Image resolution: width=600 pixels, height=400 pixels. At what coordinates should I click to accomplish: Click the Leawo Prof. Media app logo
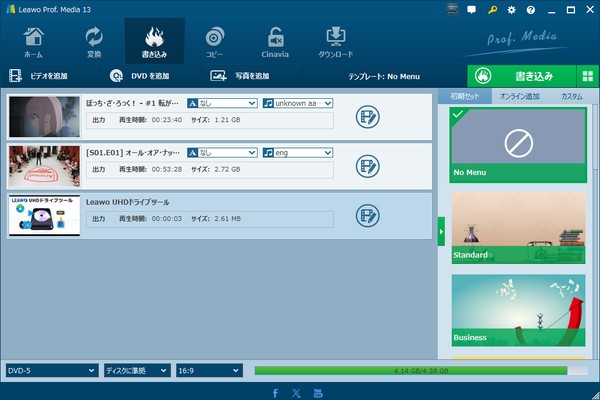tap(10, 9)
